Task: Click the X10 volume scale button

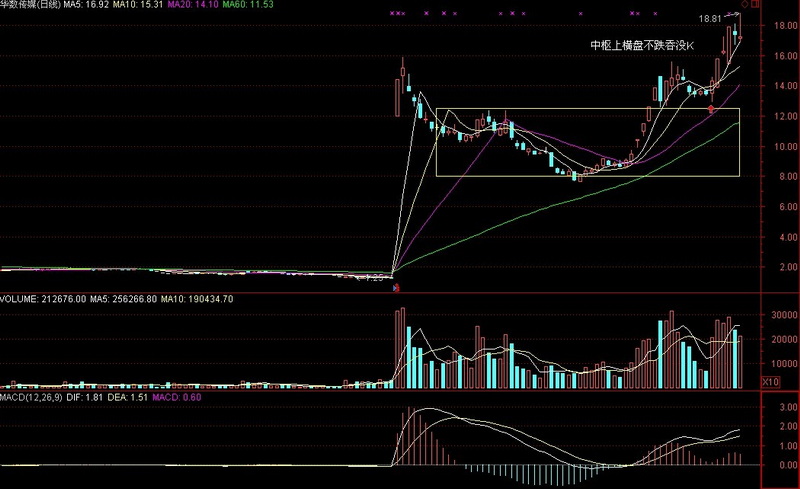Action: point(771,382)
